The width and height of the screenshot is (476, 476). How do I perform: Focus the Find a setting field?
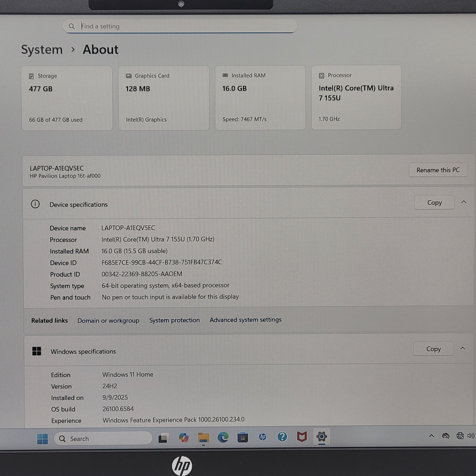(180, 26)
